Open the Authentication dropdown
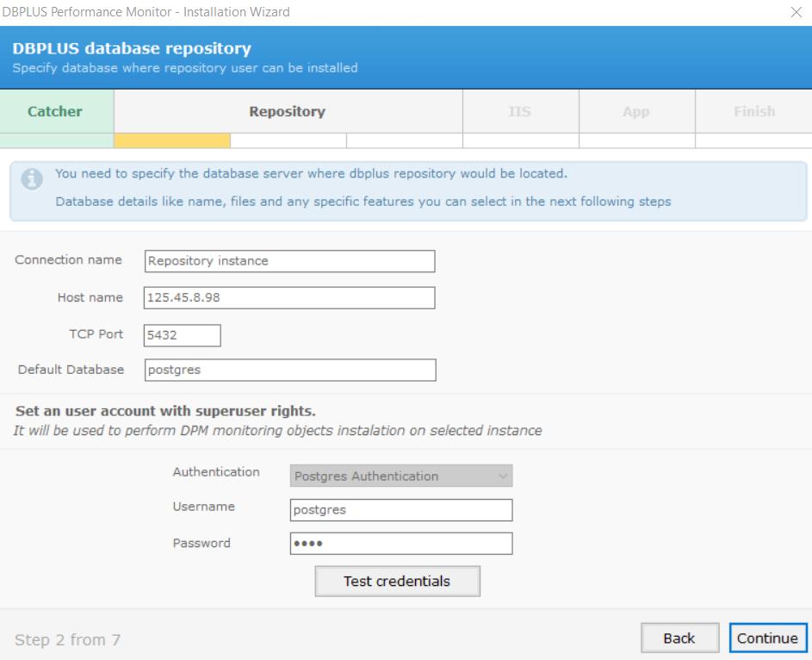The image size is (812, 660). (401, 476)
